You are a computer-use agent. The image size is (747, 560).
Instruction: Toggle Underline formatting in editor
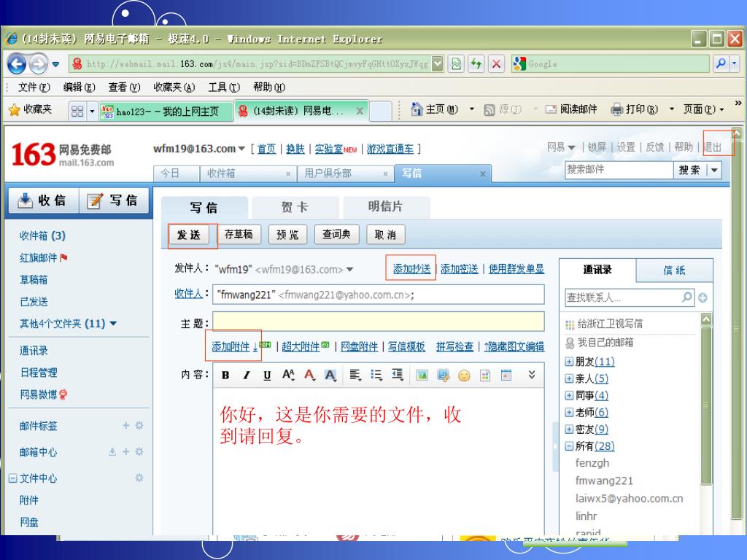[x=267, y=376]
